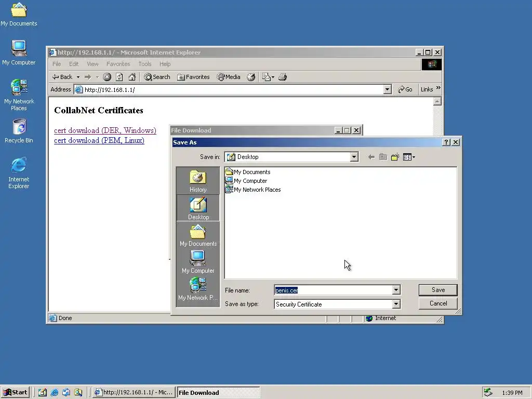Launch Internet Explorer from quick launch
The width and height of the screenshot is (532, 399).
(x=54, y=392)
